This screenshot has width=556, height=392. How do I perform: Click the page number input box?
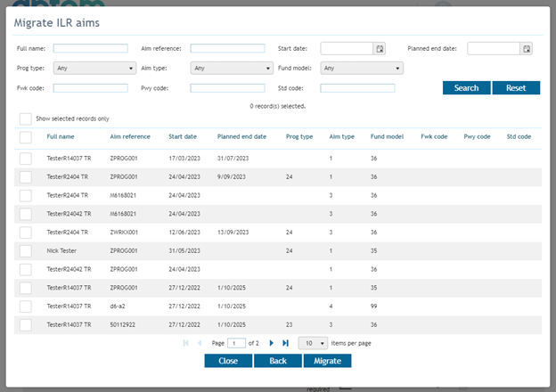(236, 343)
